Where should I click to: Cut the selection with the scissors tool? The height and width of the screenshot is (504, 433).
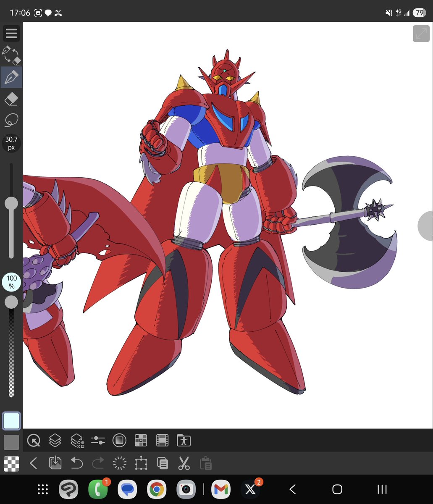pos(184,463)
